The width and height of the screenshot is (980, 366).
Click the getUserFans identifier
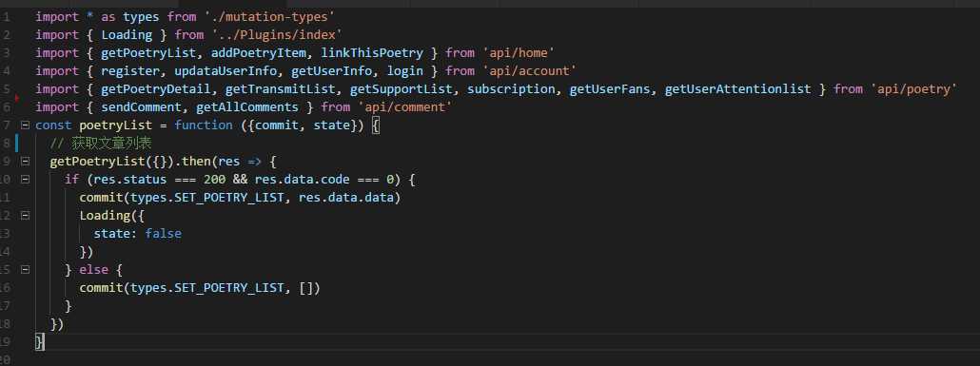click(x=609, y=89)
